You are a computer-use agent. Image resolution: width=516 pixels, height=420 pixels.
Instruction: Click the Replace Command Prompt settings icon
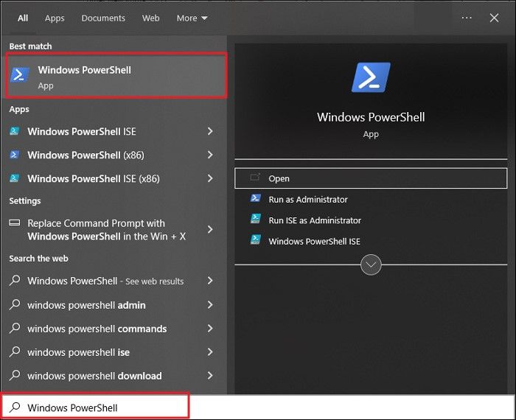coord(15,223)
